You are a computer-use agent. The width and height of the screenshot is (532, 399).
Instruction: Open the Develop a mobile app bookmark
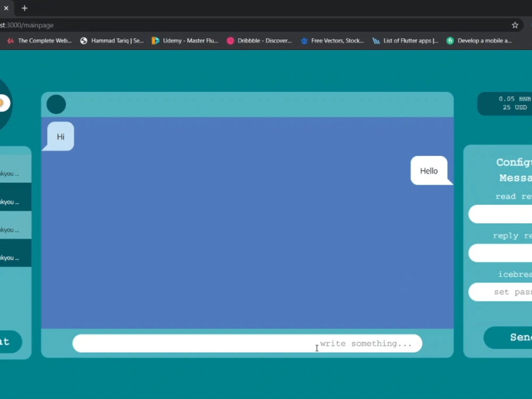(479, 40)
